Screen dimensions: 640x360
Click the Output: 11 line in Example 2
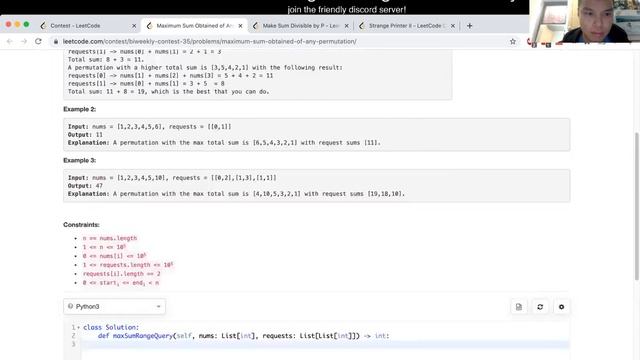coord(85,135)
